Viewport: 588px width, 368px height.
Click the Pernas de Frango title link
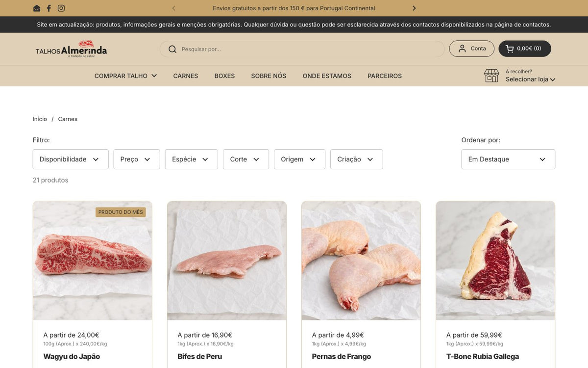(342, 357)
